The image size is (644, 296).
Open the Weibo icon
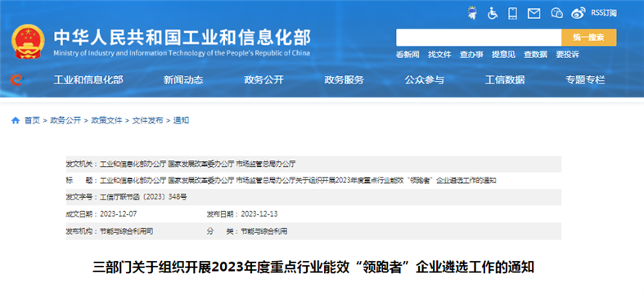[x=579, y=13]
